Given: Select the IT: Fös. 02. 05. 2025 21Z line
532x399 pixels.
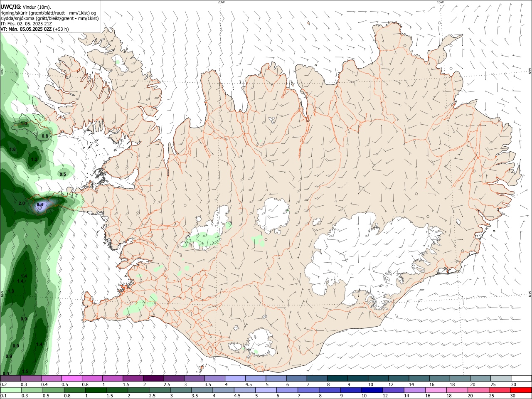Looking at the screenshot, I should 26,24.
